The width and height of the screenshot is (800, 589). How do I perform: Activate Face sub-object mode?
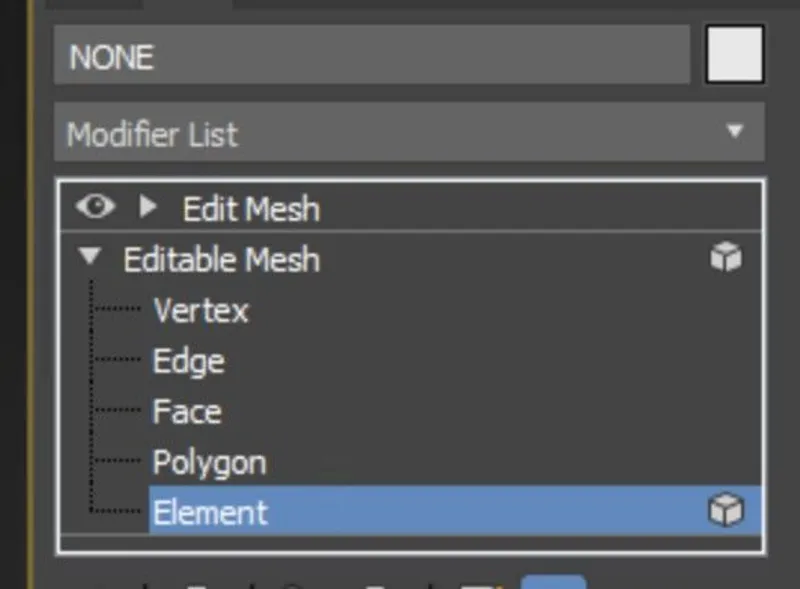pos(187,411)
